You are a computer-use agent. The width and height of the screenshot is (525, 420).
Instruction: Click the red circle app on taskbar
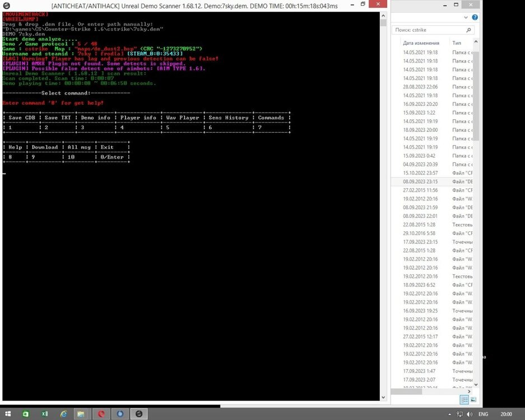point(101,414)
